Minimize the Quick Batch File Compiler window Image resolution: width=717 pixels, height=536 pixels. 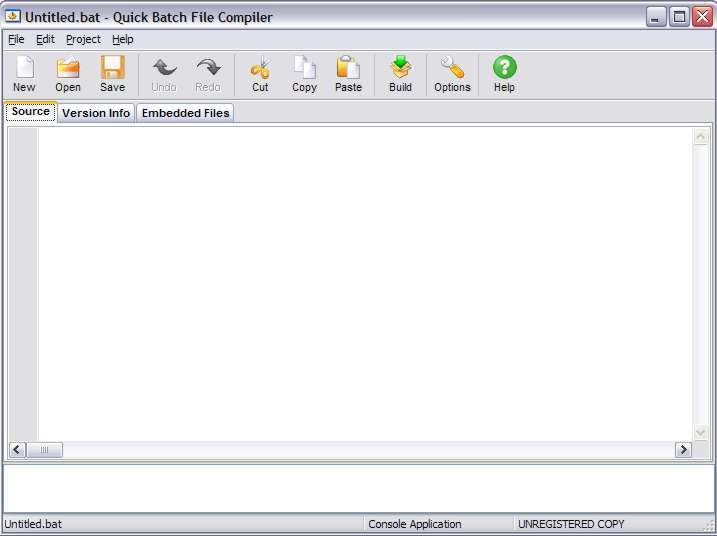pyautogui.click(x=656, y=17)
